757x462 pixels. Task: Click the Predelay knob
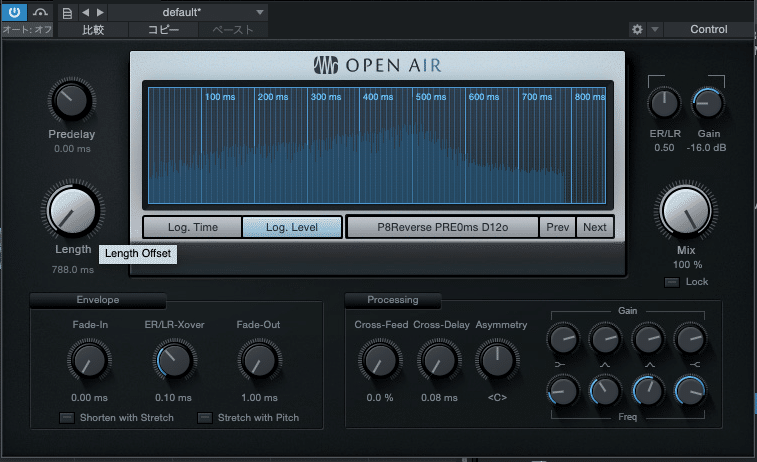[x=71, y=100]
